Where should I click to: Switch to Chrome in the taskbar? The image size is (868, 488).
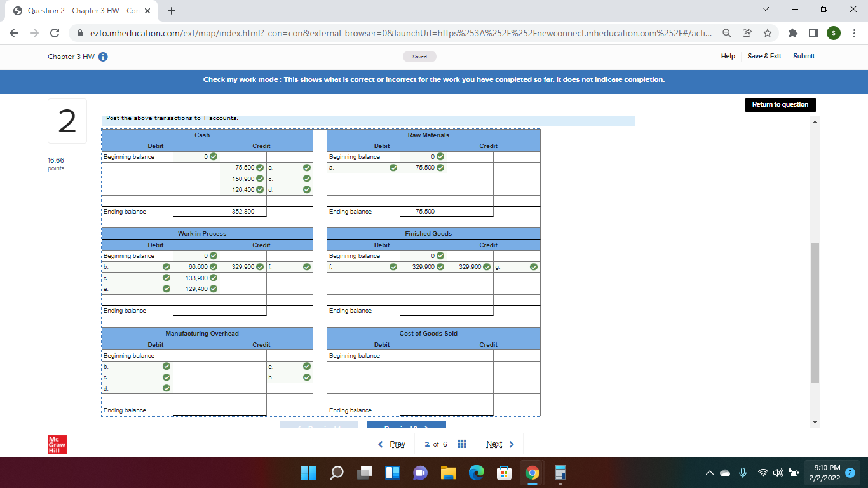532,473
